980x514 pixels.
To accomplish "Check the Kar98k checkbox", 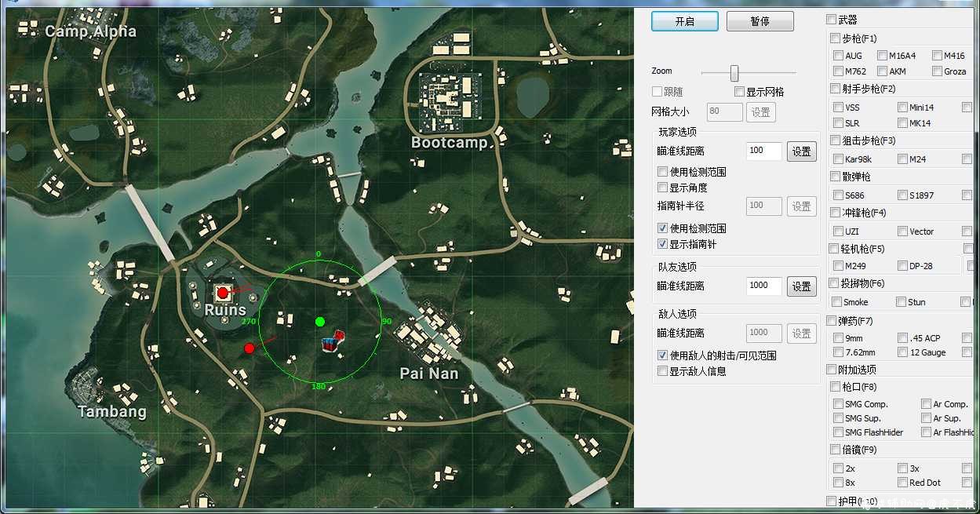I will tap(838, 159).
